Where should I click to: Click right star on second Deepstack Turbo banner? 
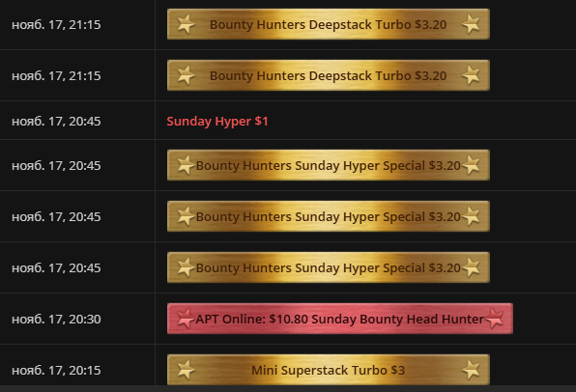point(471,75)
